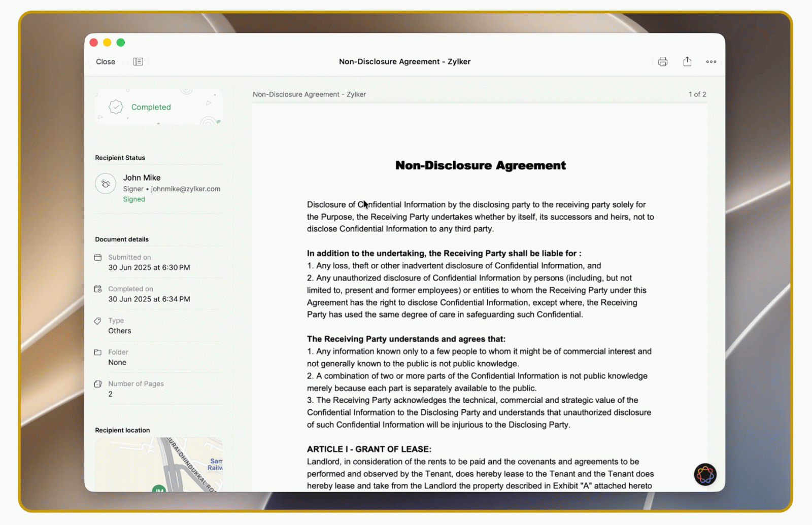Viewport: 812px width, 525px height.
Task: Click 'In addition to the undertaking' bold line
Action: (444, 253)
